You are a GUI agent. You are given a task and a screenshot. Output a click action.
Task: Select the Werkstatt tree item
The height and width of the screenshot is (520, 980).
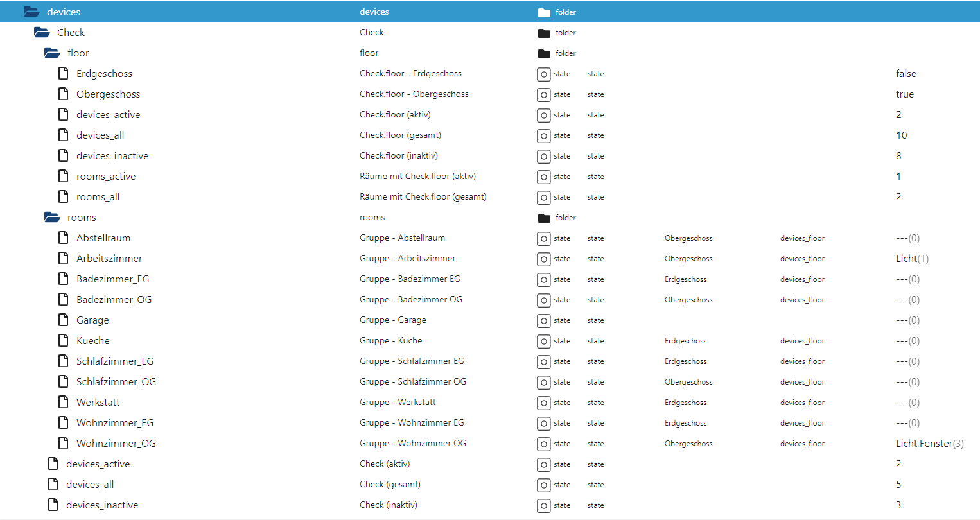pyautogui.click(x=98, y=402)
